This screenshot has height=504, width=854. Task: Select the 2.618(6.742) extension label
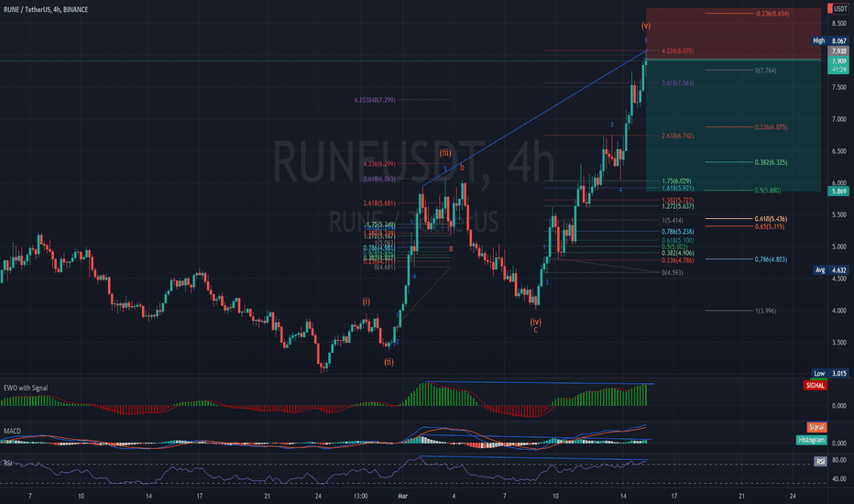[x=677, y=137]
